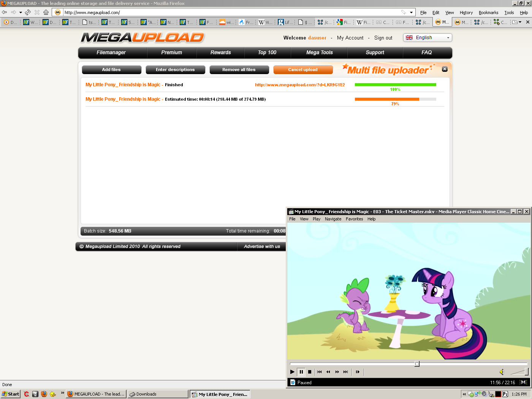Expand the address bar history dropdown
This screenshot has width=532, height=399.
411,13
